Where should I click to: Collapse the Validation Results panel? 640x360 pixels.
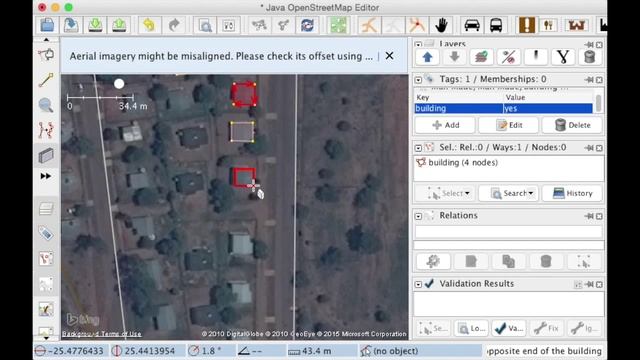[x=418, y=284]
